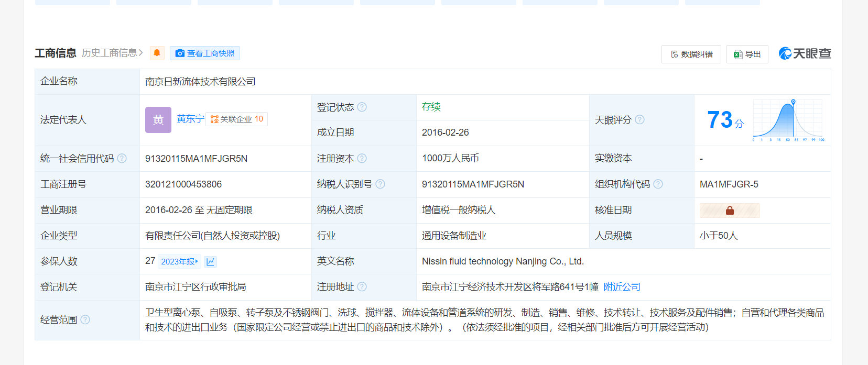
Task: Click the purple 黄 avatar thumbnail
Action: click(158, 120)
